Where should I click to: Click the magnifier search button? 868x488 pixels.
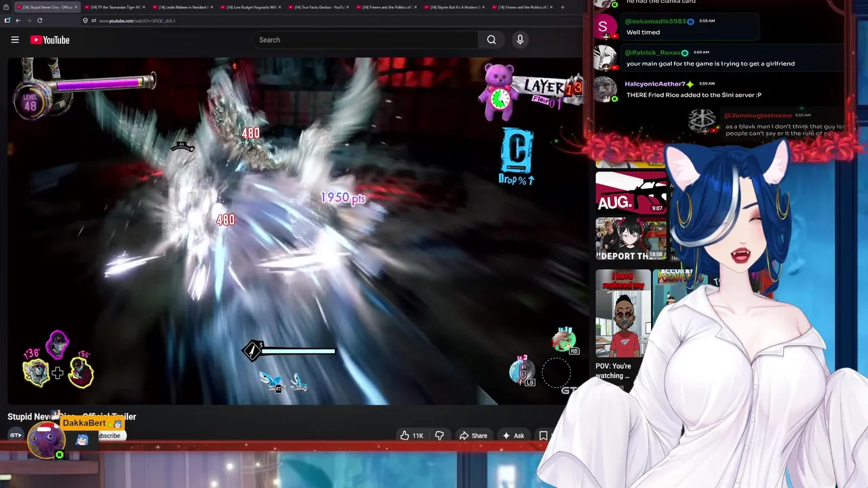(492, 40)
